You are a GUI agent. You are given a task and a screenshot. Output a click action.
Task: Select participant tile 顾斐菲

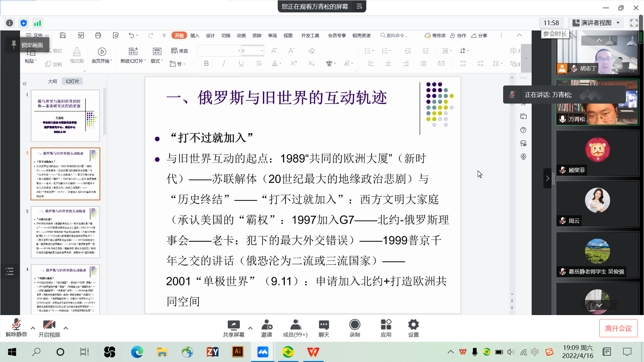(x=597, y=154)
